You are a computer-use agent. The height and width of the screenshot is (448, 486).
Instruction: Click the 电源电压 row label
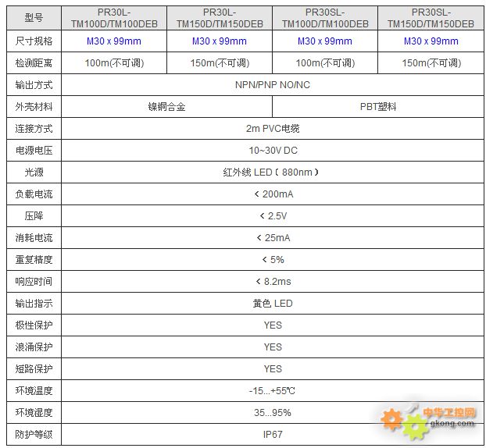34,151
